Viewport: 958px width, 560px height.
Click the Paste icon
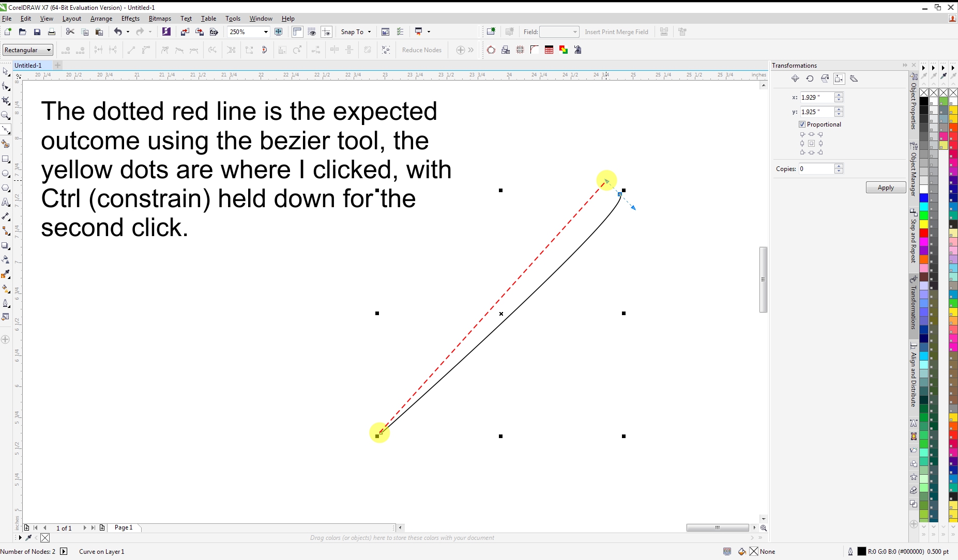click(99, 32)
